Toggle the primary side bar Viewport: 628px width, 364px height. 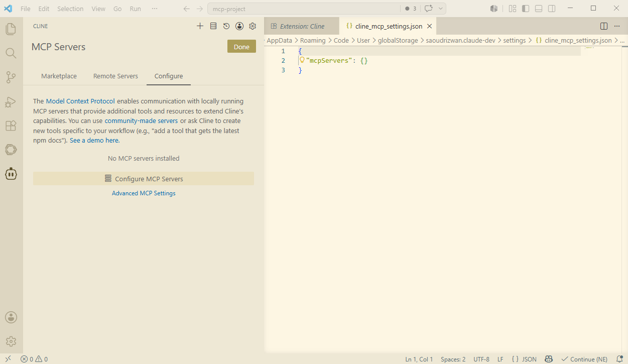(526, 9)
